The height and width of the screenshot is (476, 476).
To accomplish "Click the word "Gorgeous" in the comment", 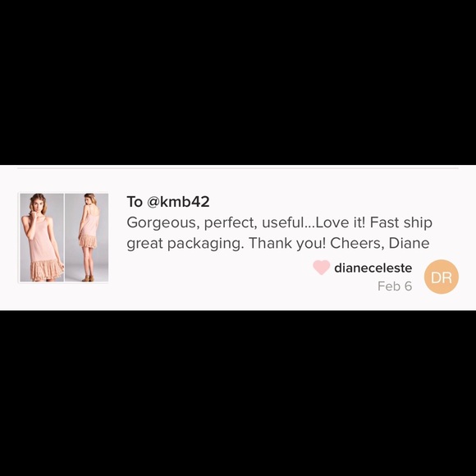I will point(162,223).
